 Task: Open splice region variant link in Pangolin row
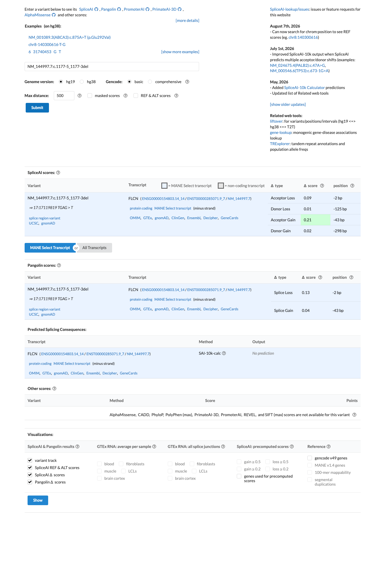tap(45, 310)
